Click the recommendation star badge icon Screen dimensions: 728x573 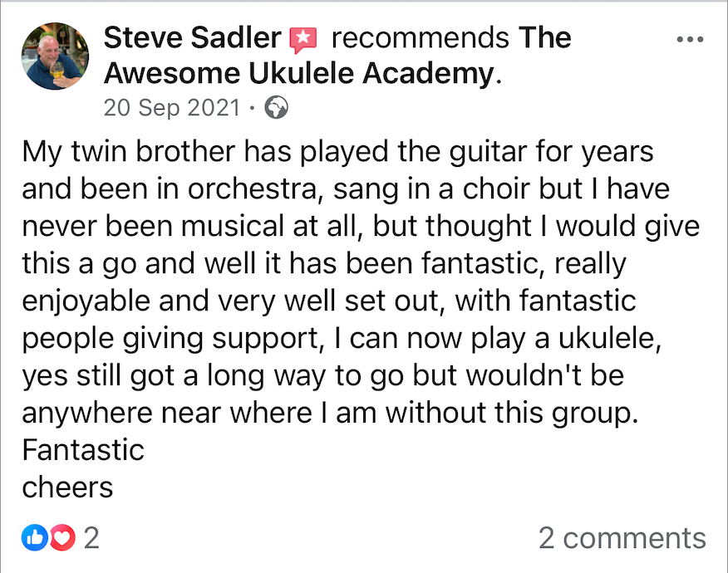[303, 40]
